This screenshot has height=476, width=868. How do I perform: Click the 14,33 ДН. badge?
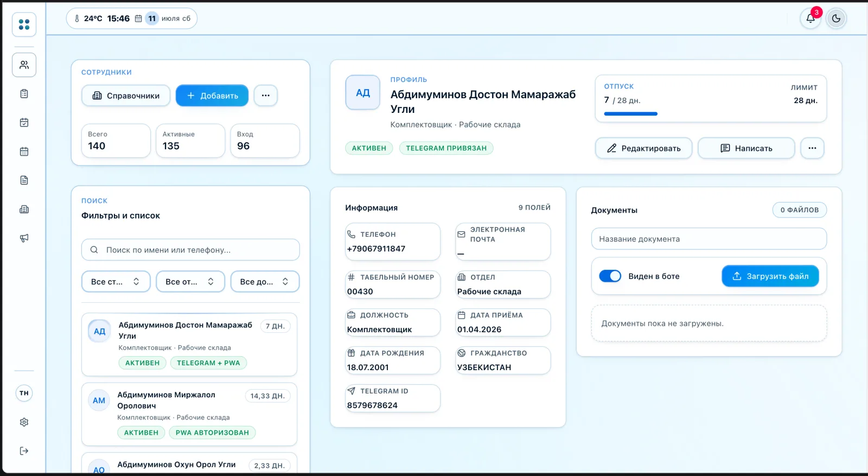[x=267, y=396]
